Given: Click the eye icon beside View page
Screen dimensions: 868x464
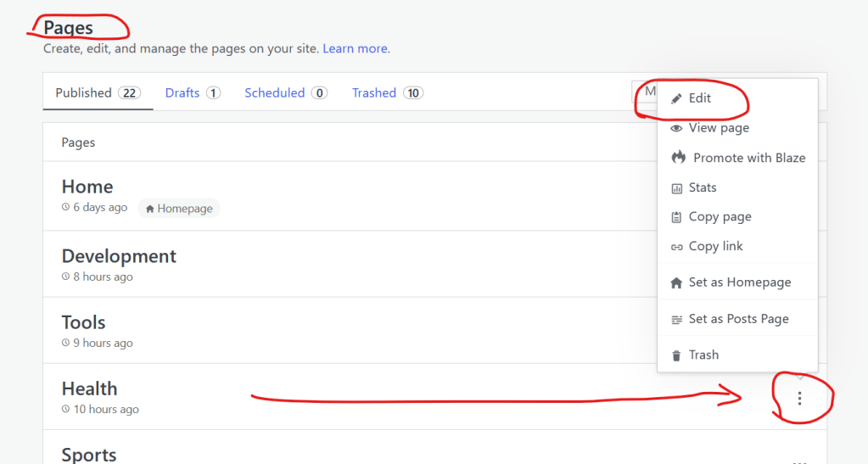Looking at the screenshot, I should [676, 128].
